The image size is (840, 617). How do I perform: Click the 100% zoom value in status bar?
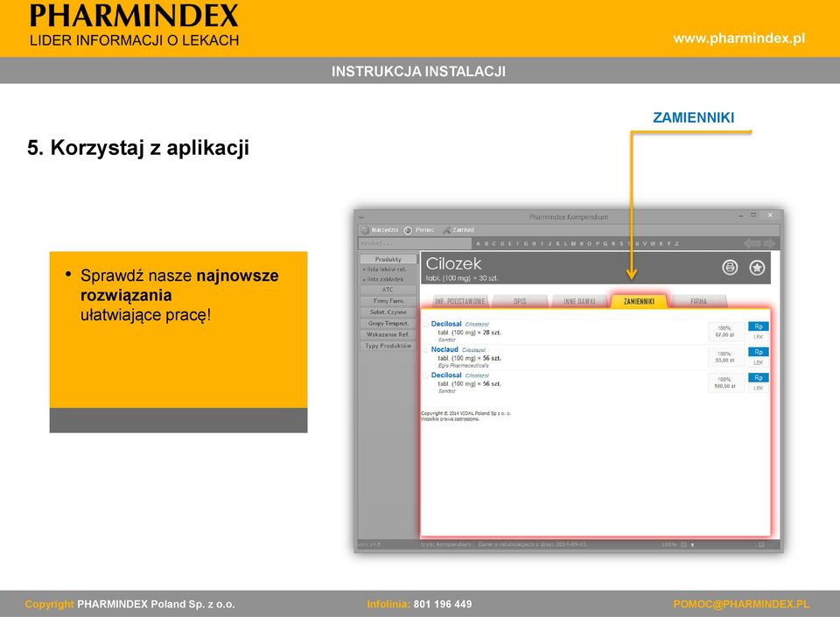(x=669, y=544)
